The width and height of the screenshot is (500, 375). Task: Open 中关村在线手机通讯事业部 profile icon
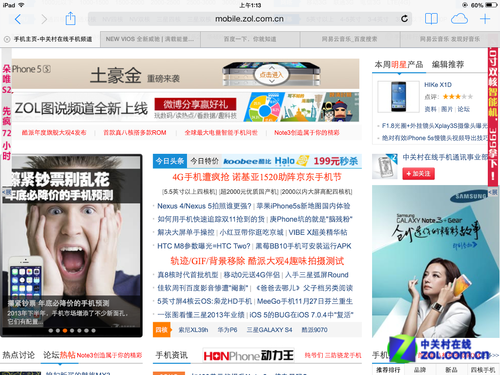click(385, 166)
